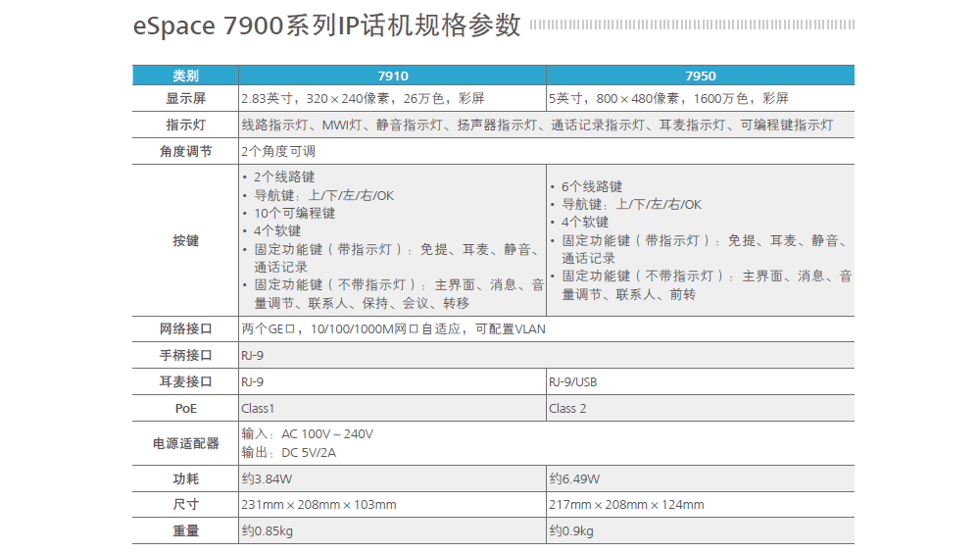Image resolution: width=980 pixels, height=553 pixels.
Task: Click the 4个软键 bullet under 7910
Action: point(277,230)
